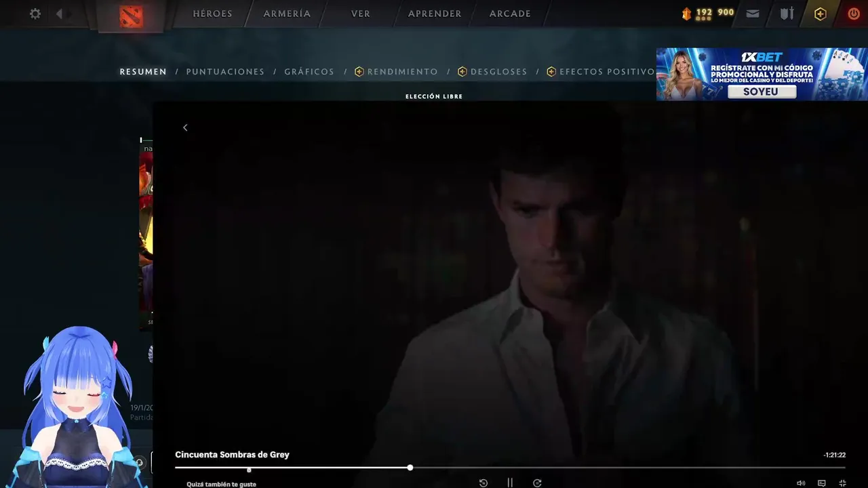
Task: Go back with the left arrow in top bar
Action: tap(60, 14)
